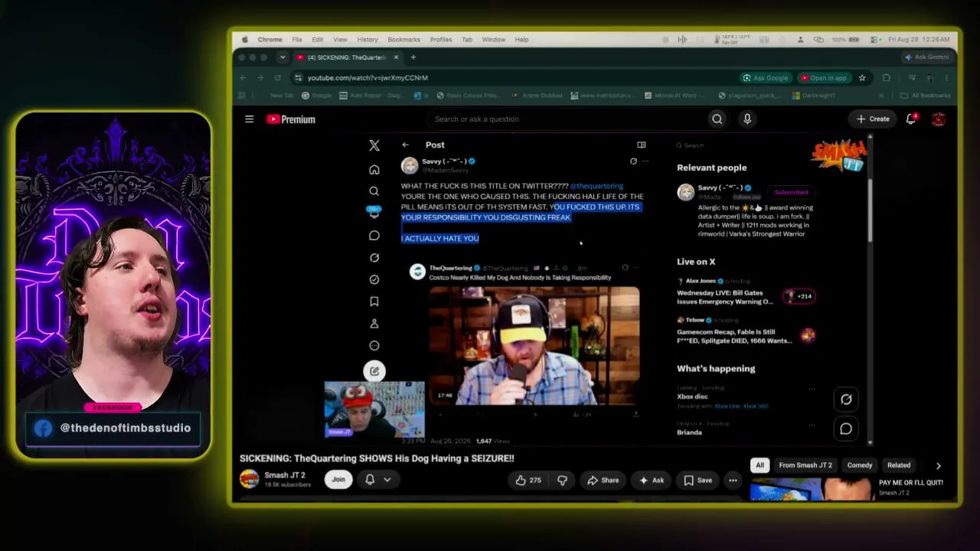Bookmark this page with the star icon
The image size is (980, 551).
coord(862,77)
